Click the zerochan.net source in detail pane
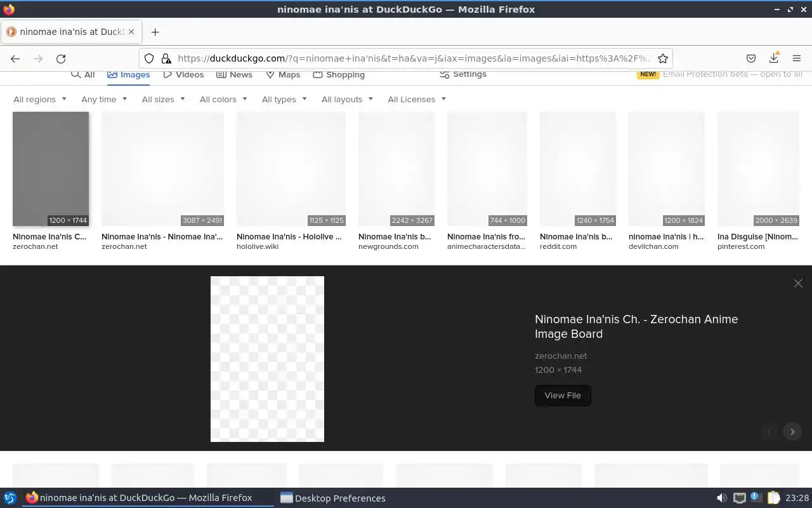The width and height of the screenshot is (812, 508). point(561,356)
